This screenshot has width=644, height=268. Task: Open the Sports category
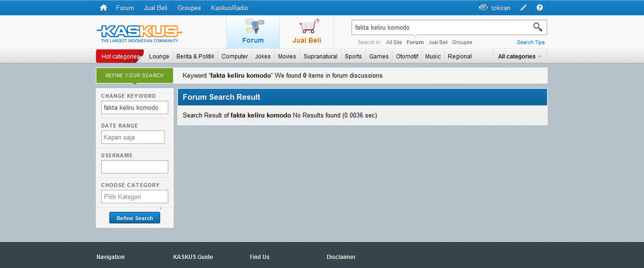coord(353,56)
